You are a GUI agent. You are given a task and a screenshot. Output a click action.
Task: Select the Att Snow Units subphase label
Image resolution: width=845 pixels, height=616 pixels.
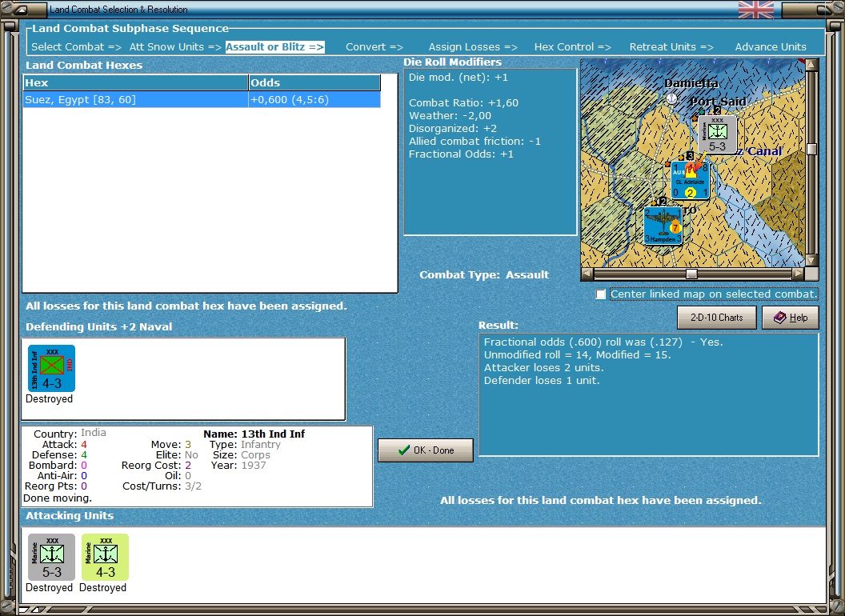tap(175, 47)
